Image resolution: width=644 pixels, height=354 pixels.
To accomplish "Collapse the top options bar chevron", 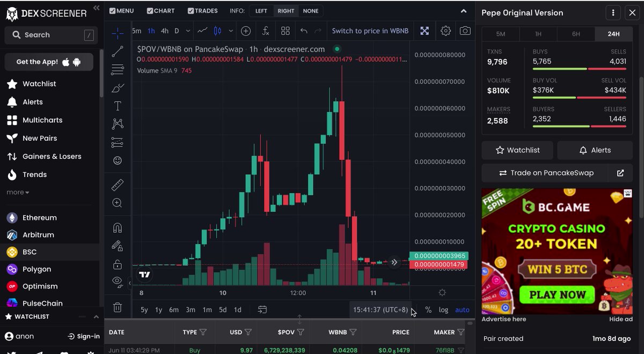I will 464,11.
